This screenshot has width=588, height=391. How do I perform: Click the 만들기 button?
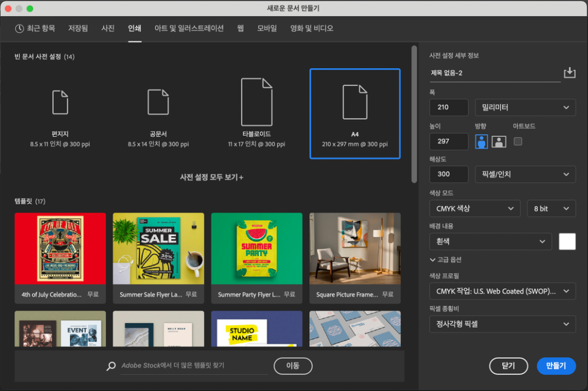coord(556,366)
